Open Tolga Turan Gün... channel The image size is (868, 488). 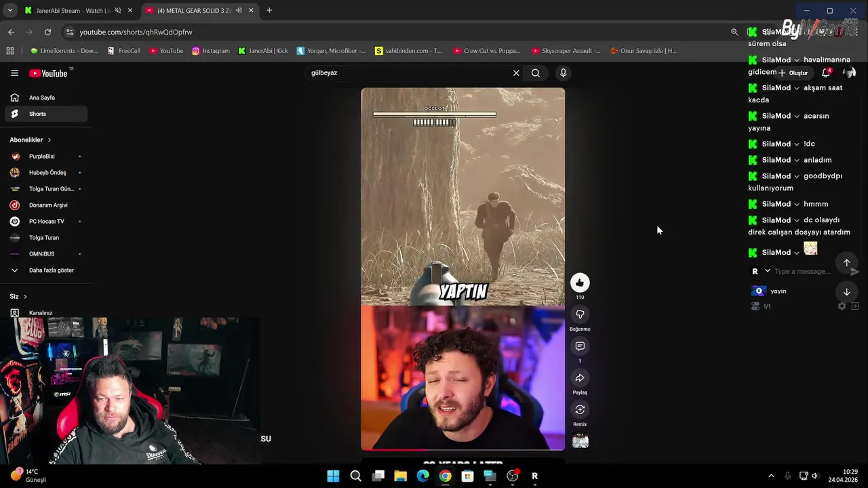tap(46, 189)
